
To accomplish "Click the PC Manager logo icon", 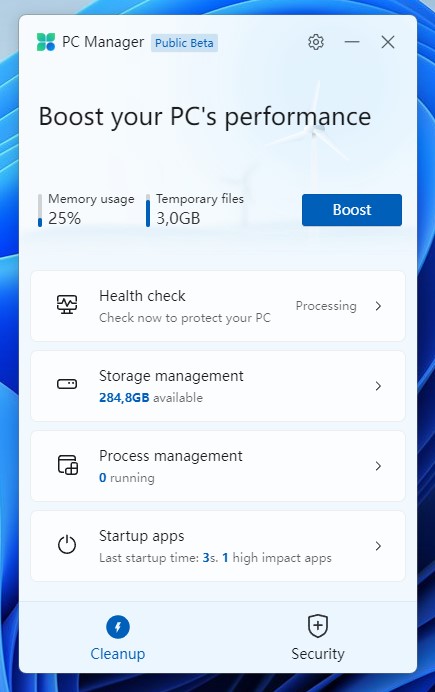I will [x=46, y=42].
